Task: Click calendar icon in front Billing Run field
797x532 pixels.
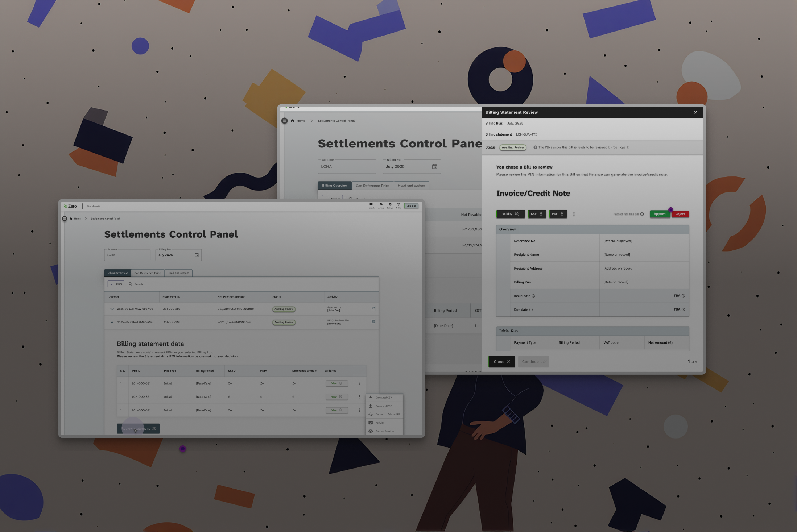Action: (197, 255)
